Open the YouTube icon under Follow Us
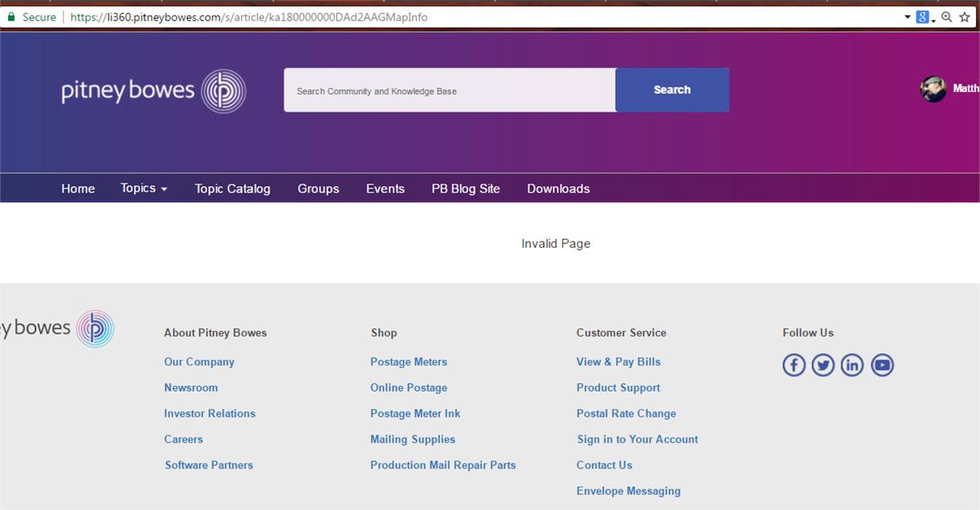The image size is (980, 510). coord(882,365)
